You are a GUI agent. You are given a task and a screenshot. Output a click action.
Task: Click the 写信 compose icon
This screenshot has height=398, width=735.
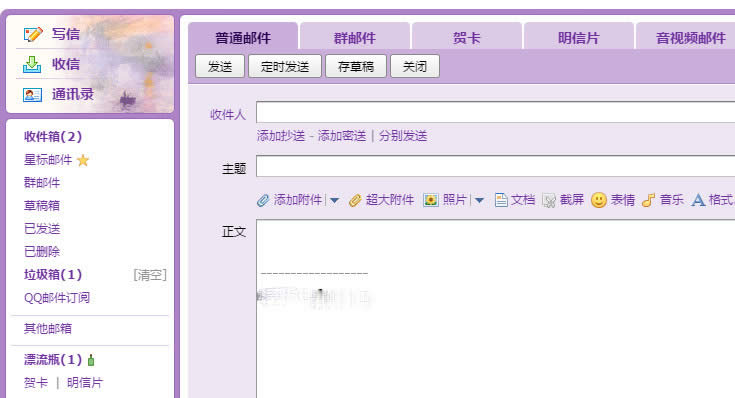tap(33, 34)
